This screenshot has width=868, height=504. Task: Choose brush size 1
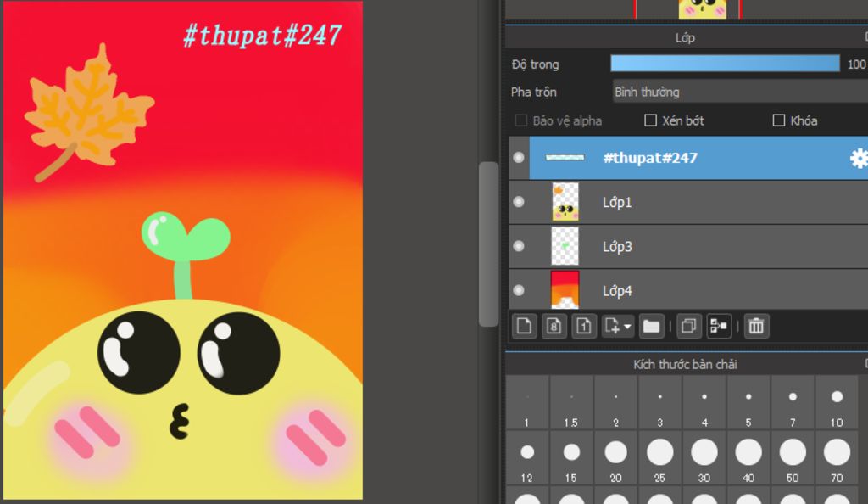[x=527, y=403]
